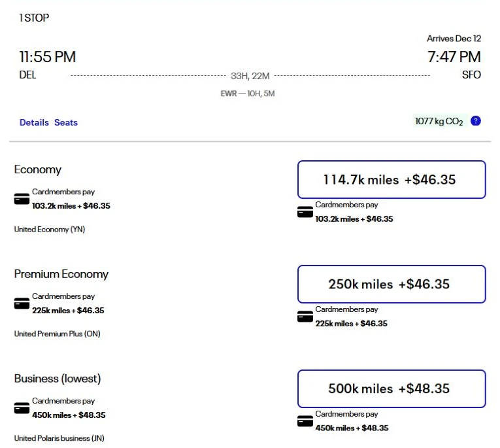
Task: Click the 1077 kg CO2 badge
Action: (x=439, y=121)
